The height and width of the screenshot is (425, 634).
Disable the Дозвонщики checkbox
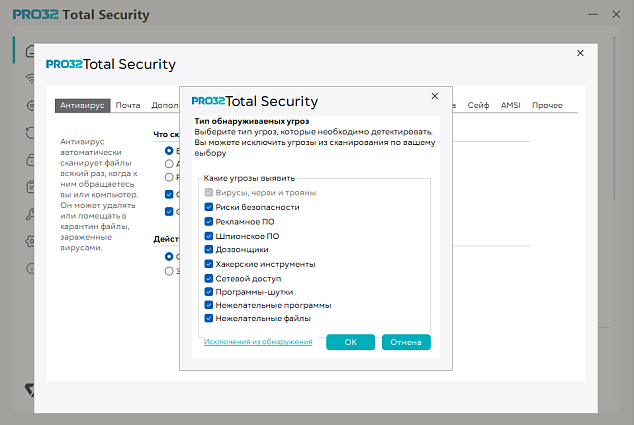pos(209,250)
